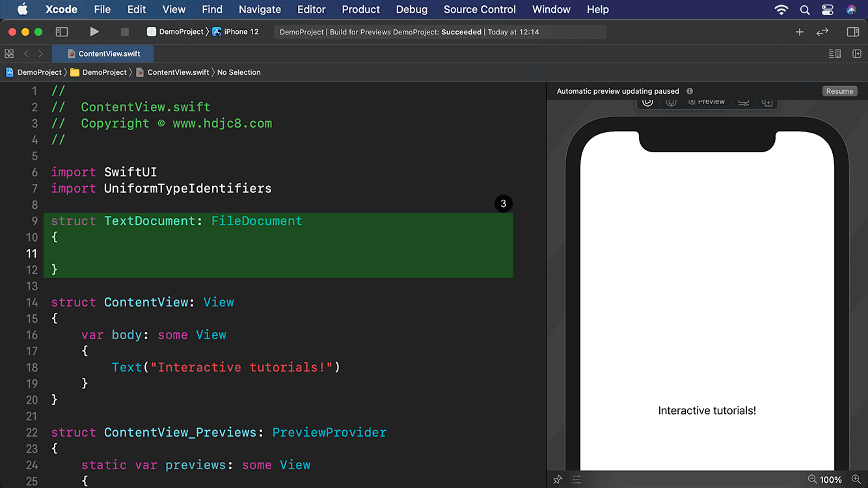The height and width of the screenshot is (488, 868).
Task: Click the Stop button in toolbar
Action: click(125, 31)
